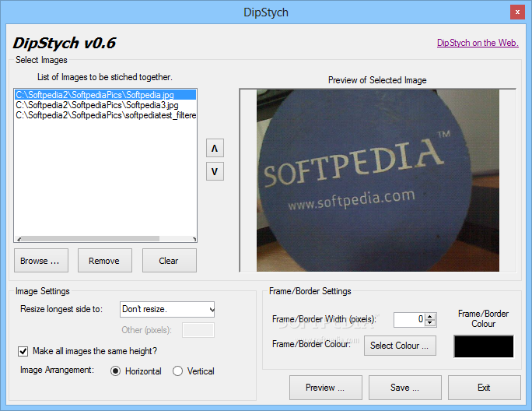Screen dimensions: 532x411
Task: Move selected image down with the arrow button
Action: tap(215, 171)
